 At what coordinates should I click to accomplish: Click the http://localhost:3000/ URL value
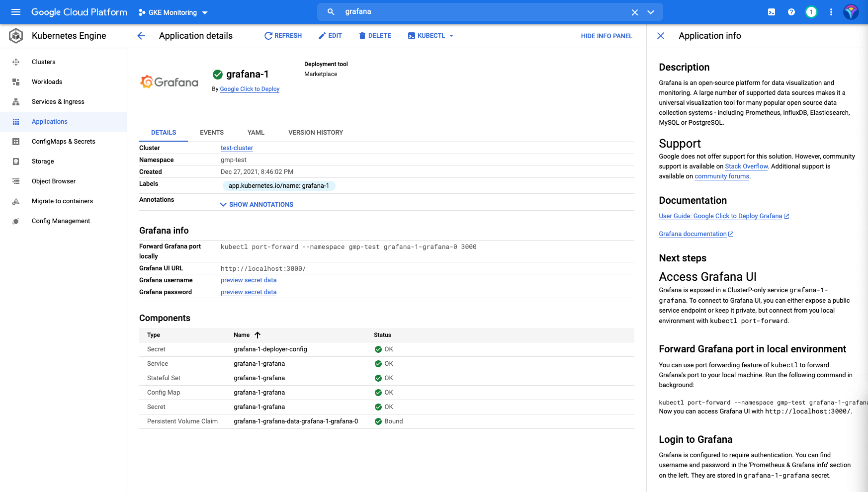coord(263,269)
